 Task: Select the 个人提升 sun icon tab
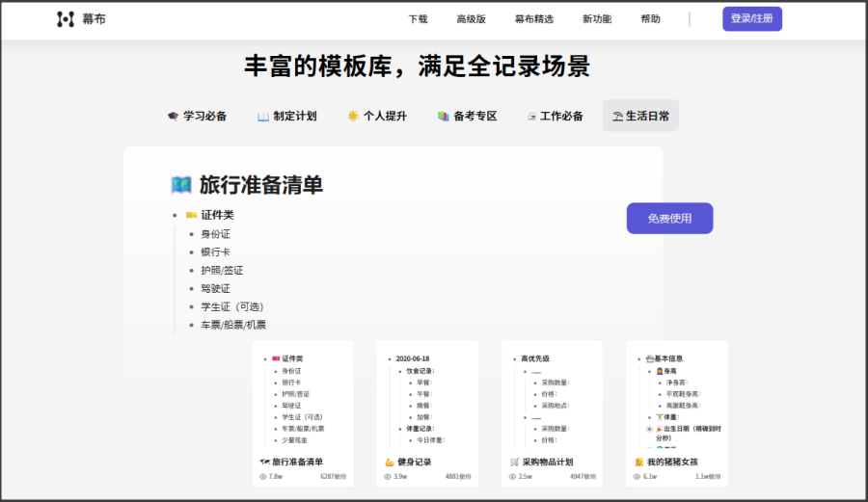[x=353, y=116]
